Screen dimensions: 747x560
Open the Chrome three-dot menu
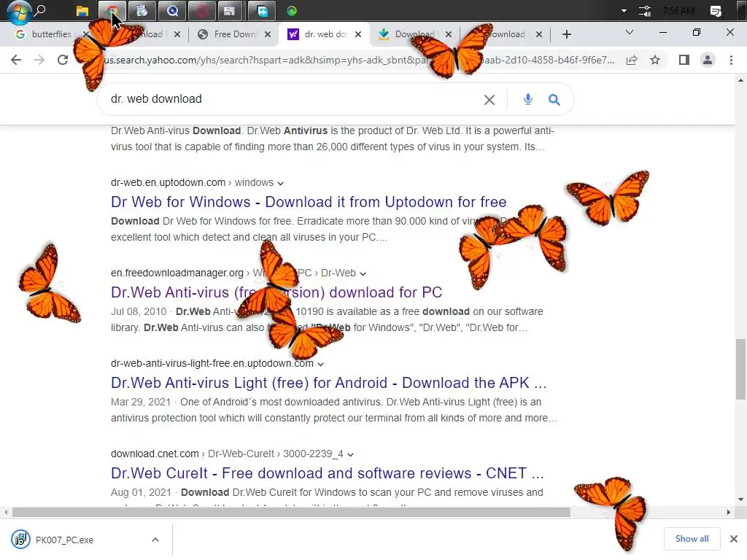click(x=731, y=60)
